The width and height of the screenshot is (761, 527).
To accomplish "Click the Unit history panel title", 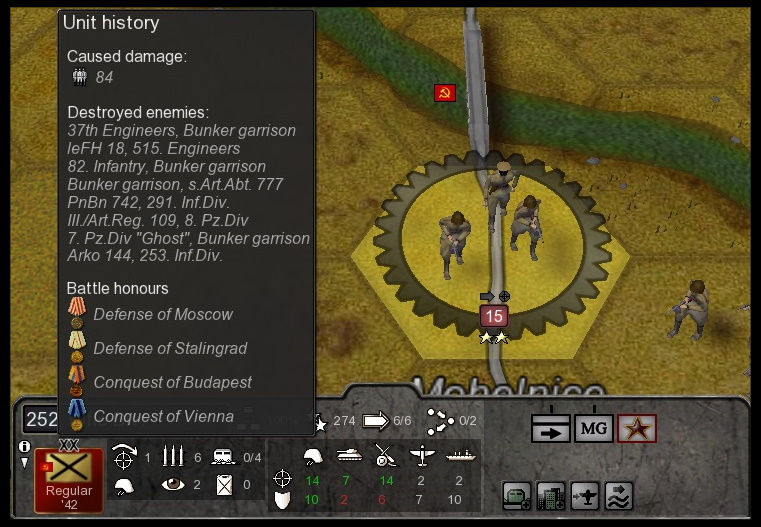I will (x=111, y=23).
